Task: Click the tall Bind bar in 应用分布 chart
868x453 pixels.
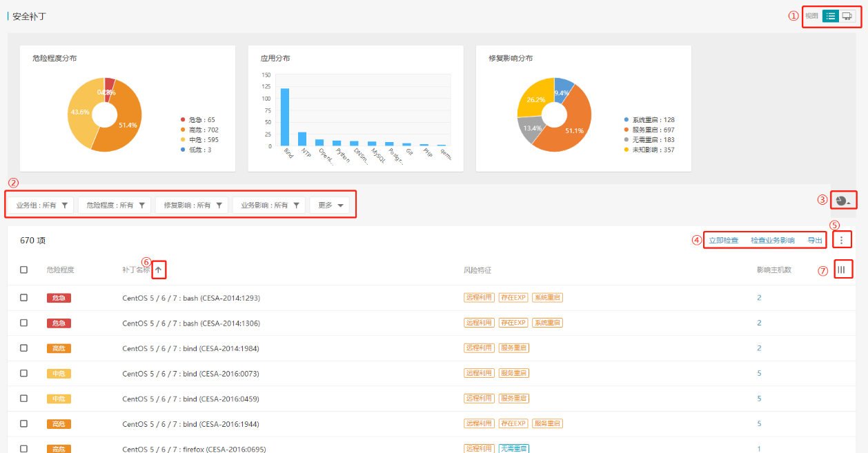Action: 284,117
